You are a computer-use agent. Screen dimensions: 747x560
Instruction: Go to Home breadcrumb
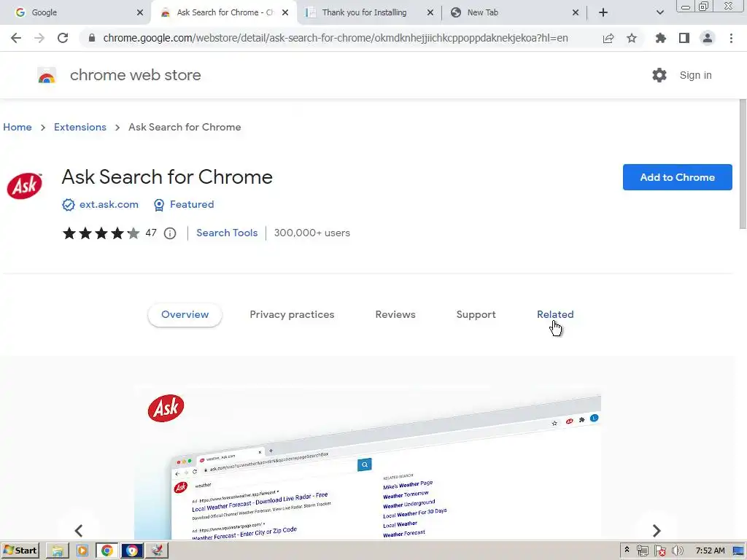pos(18,127)
